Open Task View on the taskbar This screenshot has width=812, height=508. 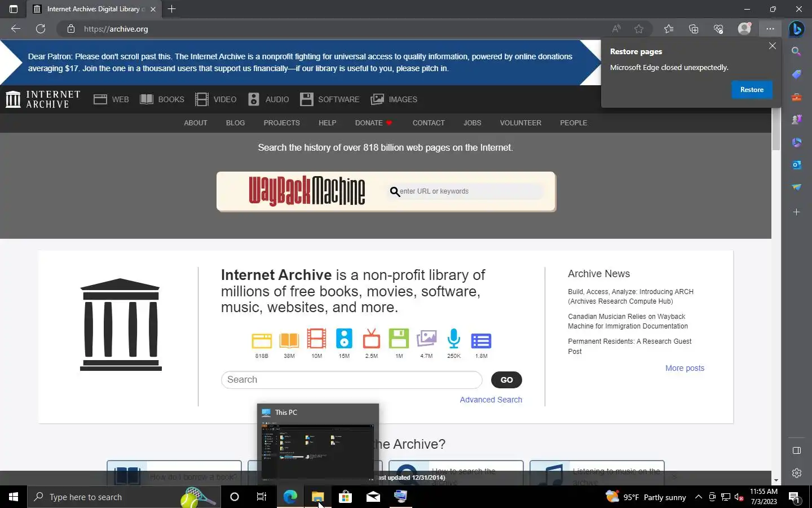click(262, 497)
